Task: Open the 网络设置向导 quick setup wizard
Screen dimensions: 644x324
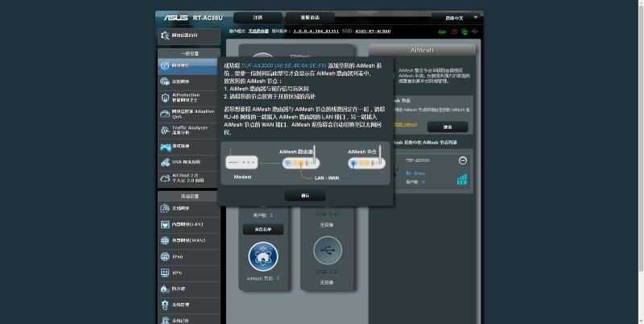Action: [189, 35]
